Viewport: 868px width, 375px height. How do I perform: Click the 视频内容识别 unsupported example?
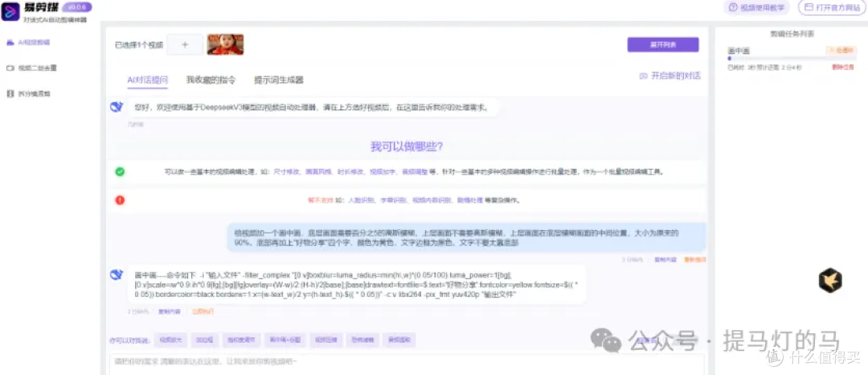(431, 200)
